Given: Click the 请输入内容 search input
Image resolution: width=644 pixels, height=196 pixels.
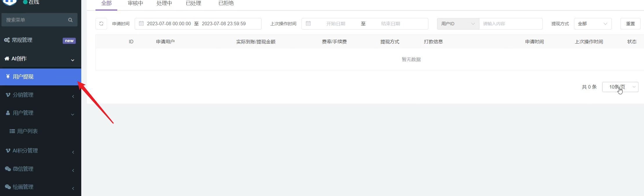Looking at the screenshot, I should (511, 24).
